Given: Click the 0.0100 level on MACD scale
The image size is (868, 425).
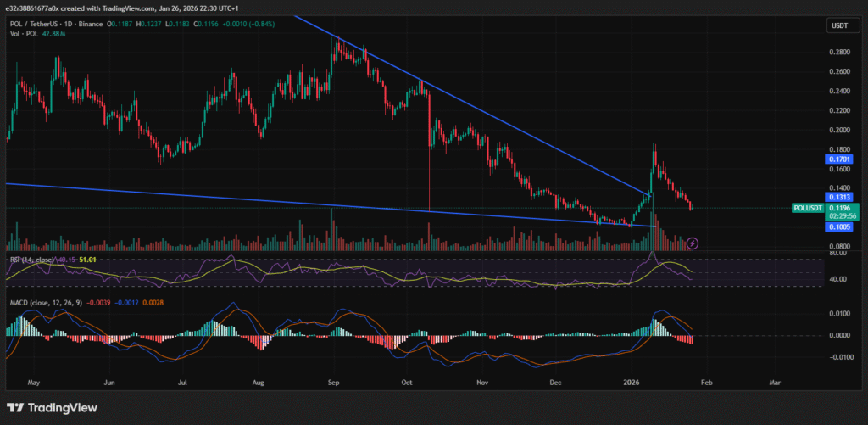Looking at the screenshot, I should [838, 314].
